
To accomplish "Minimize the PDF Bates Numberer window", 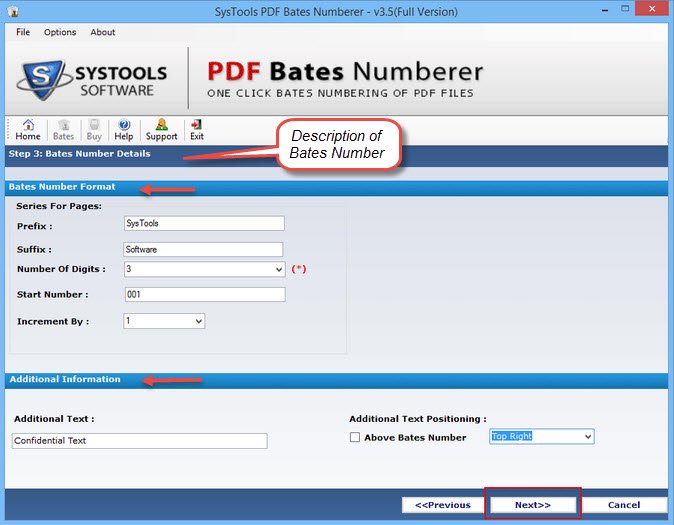I will pos(605,9).
